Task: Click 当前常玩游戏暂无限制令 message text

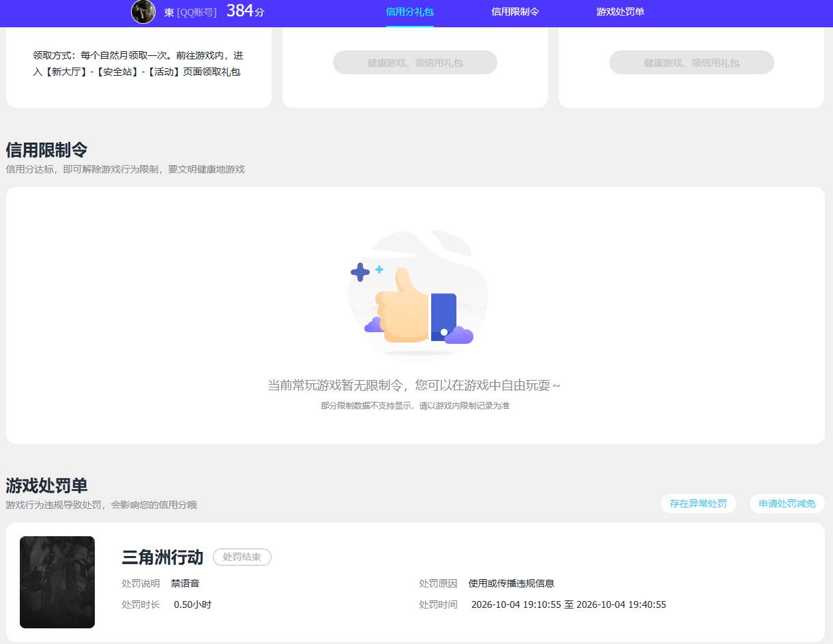Action: pyautogui.click(x=414, y=385)
